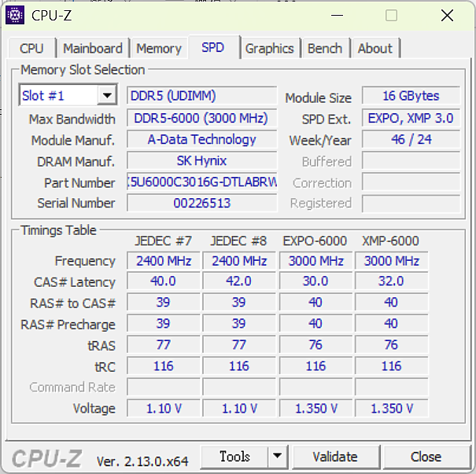Click the CAS# Latency 40.0 cell
476x474 pixels.
coord(164,281)
